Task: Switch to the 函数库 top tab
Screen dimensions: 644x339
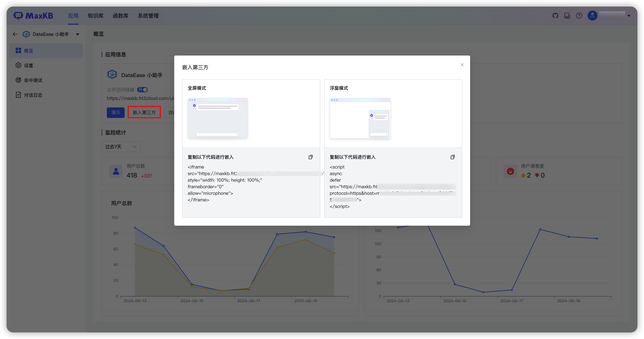Action: pos(120,16)
